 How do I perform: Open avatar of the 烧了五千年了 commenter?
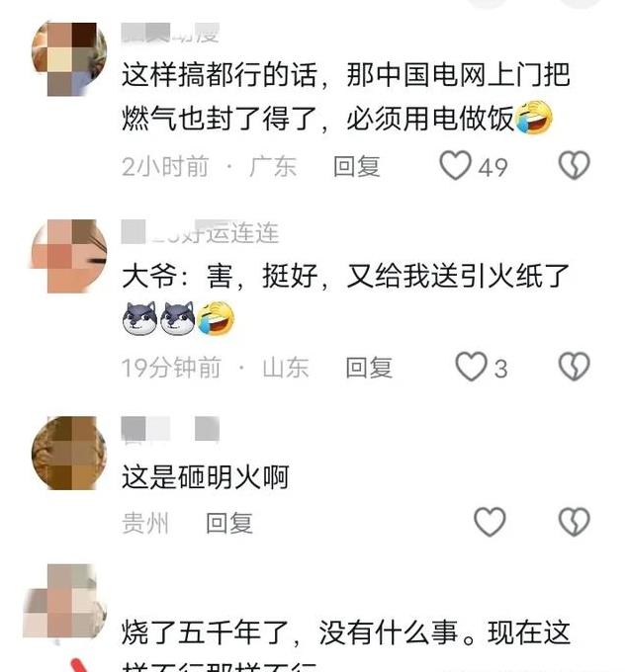click(x=65, y=601)
